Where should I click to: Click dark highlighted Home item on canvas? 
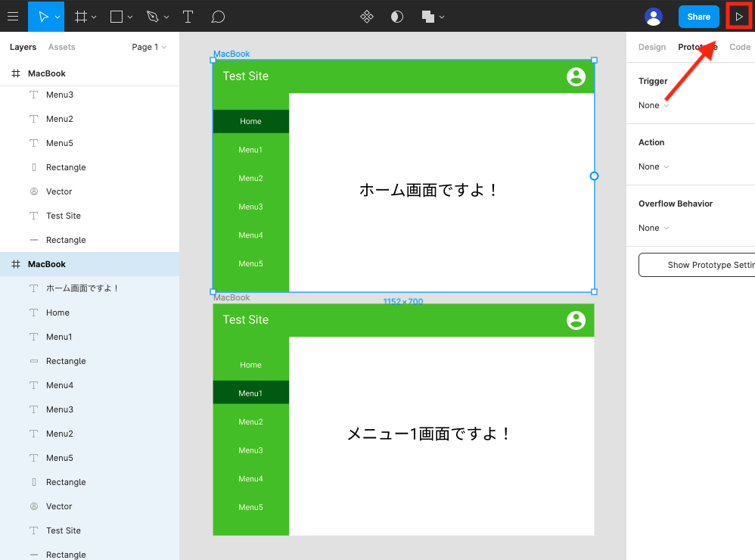click(x=251, y=121)
